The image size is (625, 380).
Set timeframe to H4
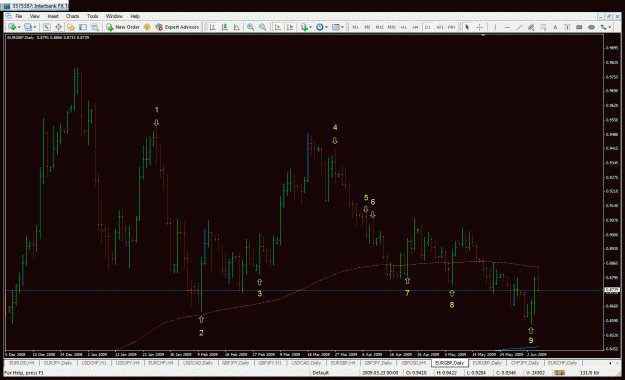415,27
